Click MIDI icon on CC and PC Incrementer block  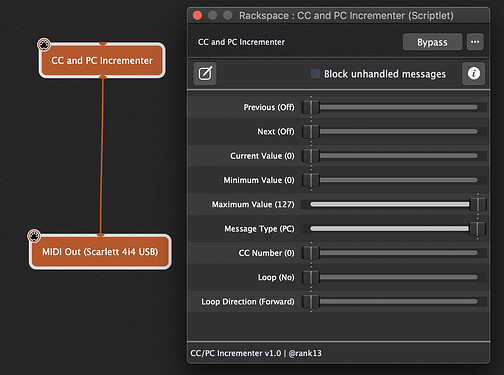coord(44,45)
